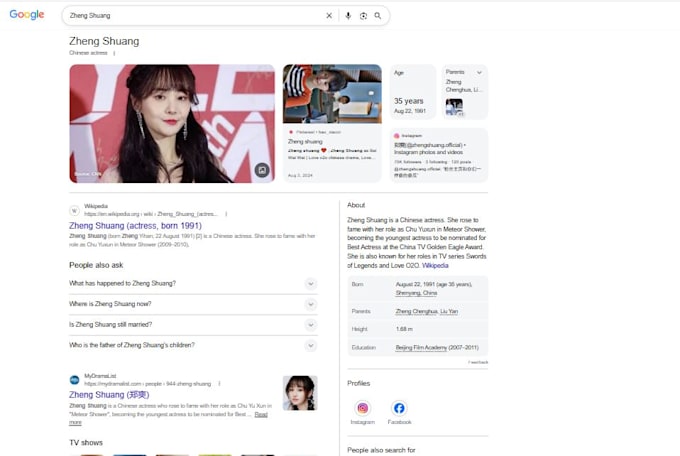This screenshot has width=680, height=456.
Task: Open more options next to Wikipedia URL
Action: point(226,214)
